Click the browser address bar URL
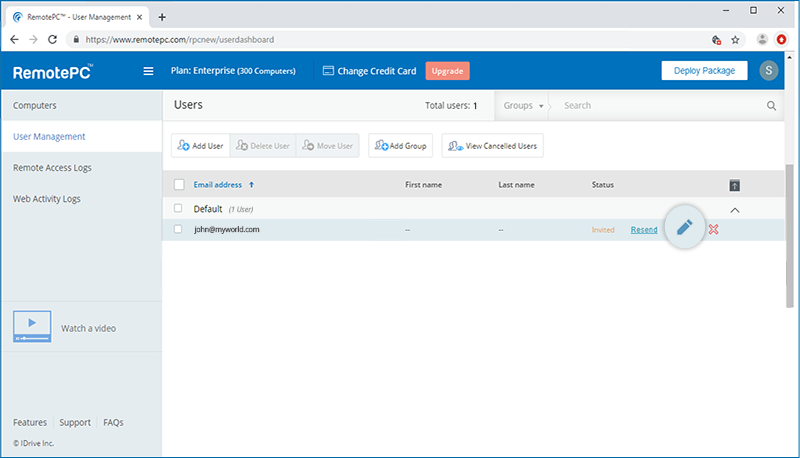Viewport: 800px width, 458px height. (180, 39)
